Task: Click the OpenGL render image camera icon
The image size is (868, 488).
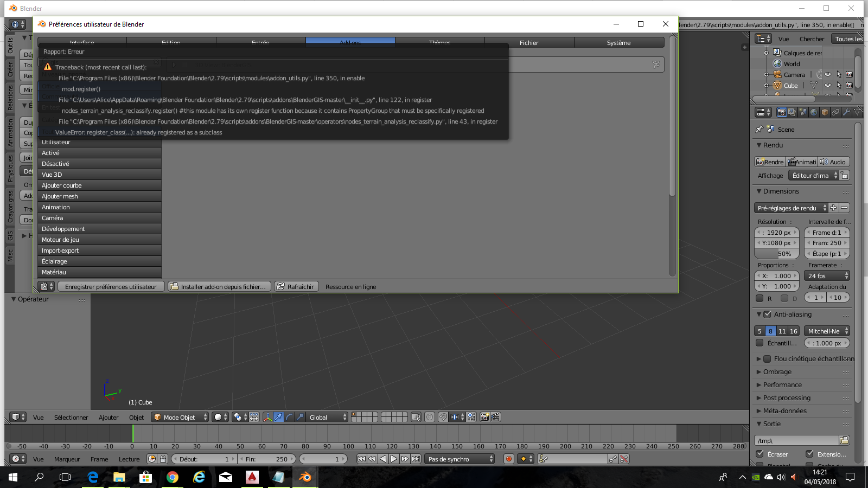Action: (484, 417)
